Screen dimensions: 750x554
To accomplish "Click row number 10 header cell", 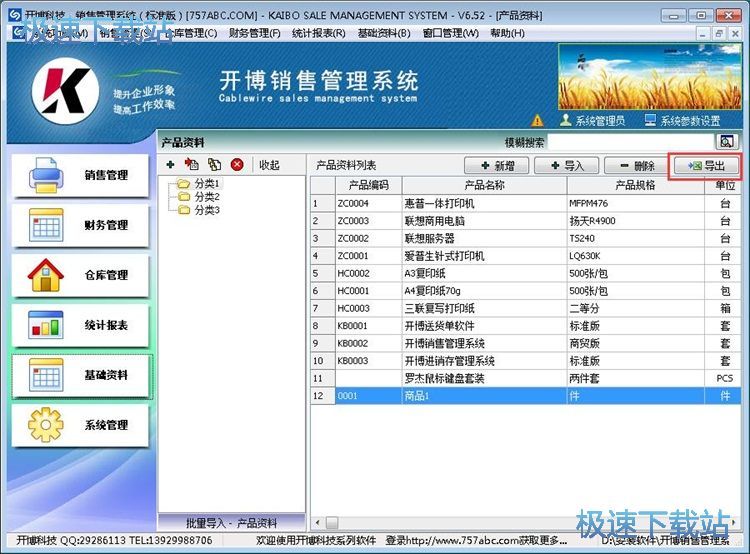I will 322,361.
